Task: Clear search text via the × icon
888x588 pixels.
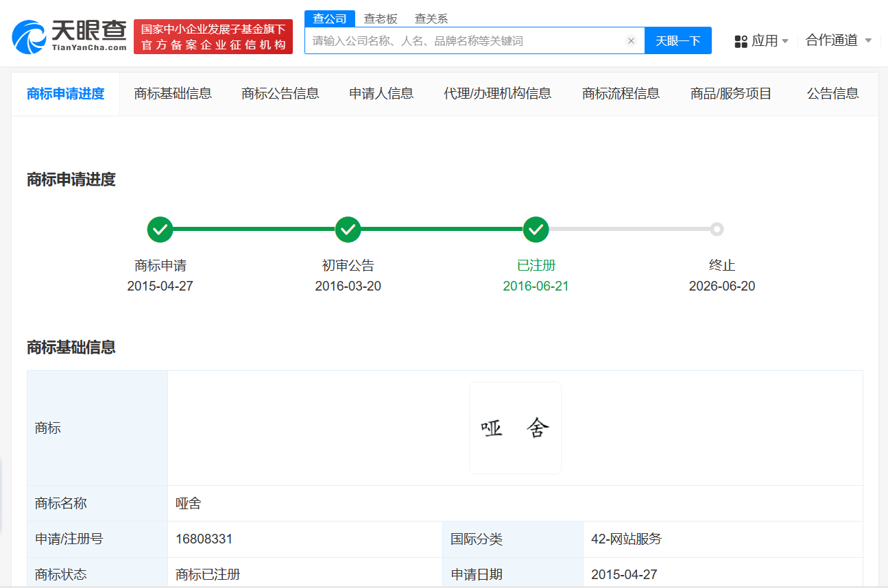Action: pos(631,40)
